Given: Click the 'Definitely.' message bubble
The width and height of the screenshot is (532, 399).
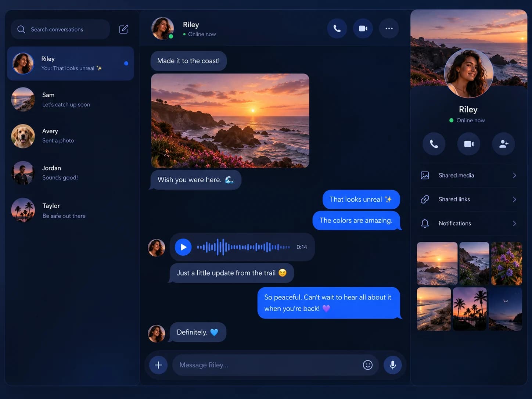Looking at the screenshot, I should pyautogui.click(x=198, y=332).
